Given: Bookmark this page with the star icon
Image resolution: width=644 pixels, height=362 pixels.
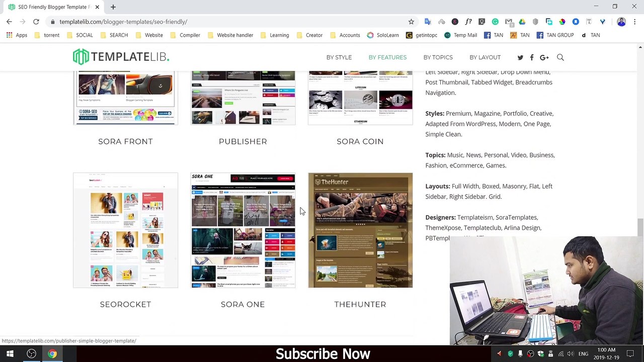Looking at the screenshot, I should [411, 22].
